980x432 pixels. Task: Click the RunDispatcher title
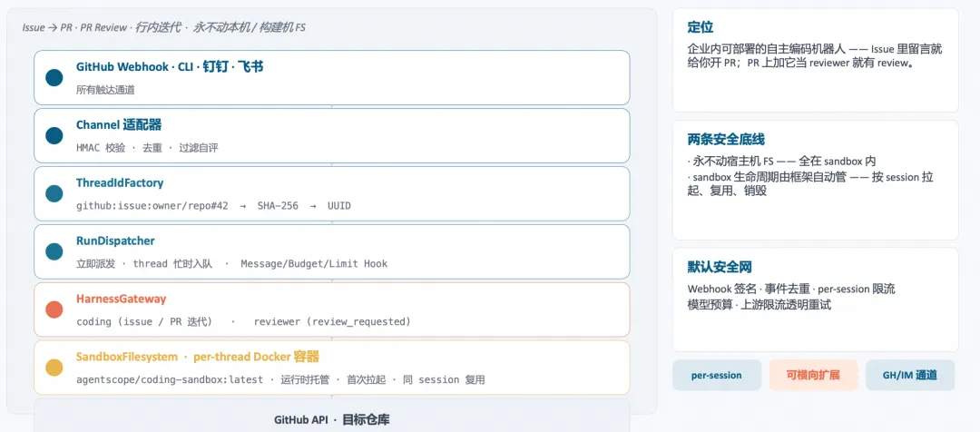click(115, 241)
